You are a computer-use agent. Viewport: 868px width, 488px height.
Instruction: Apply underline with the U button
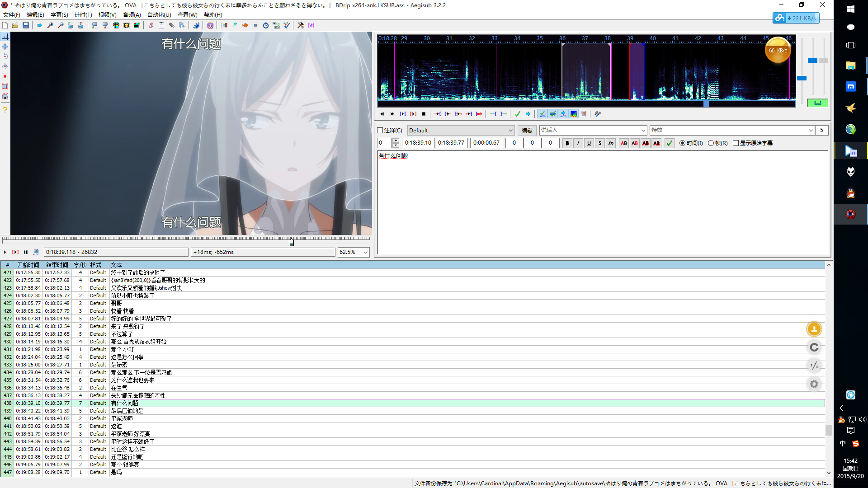click(589, 143)
